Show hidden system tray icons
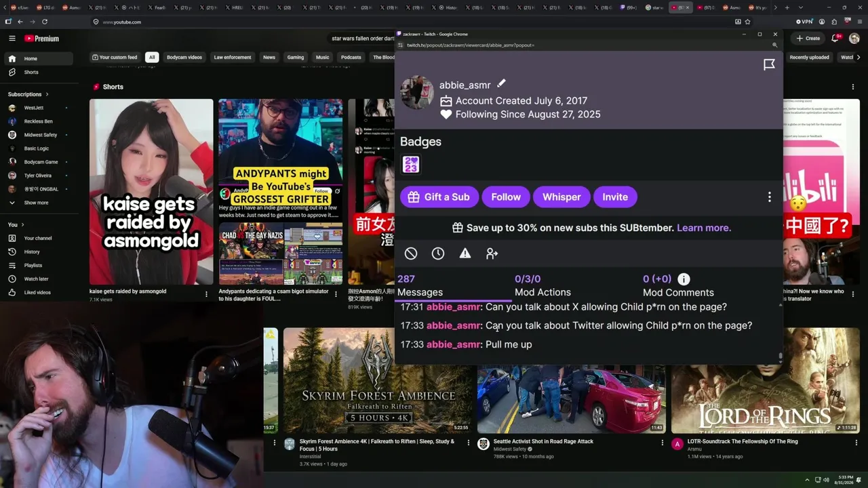The height and width of the screenshot is (488, 868). tap(807, 480)
